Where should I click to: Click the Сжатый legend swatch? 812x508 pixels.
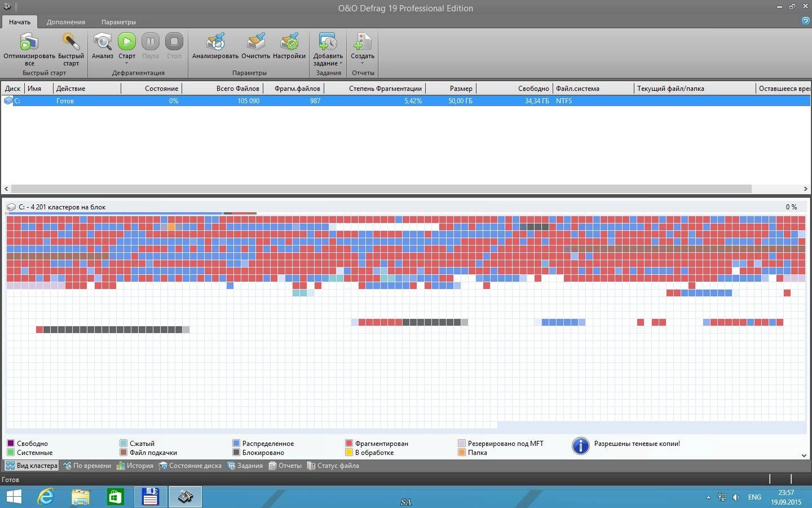click(123, 444)
